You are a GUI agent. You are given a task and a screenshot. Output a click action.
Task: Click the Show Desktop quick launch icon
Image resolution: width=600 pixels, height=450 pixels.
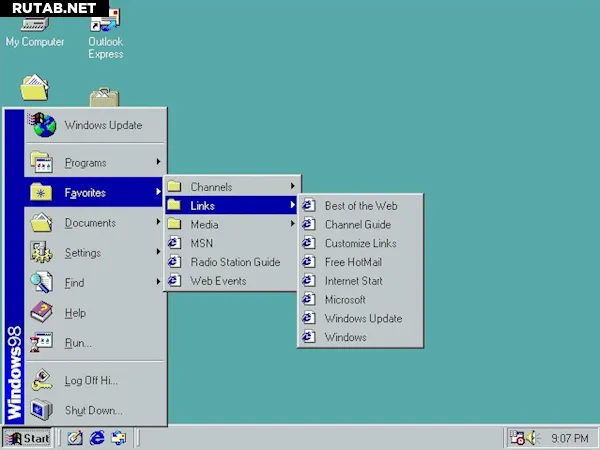(119, 438)
